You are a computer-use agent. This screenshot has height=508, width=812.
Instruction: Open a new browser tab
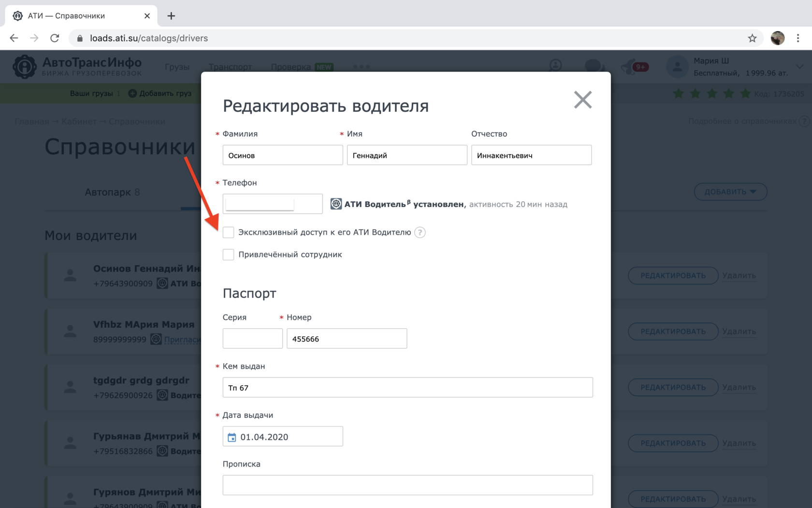[171, 16]
